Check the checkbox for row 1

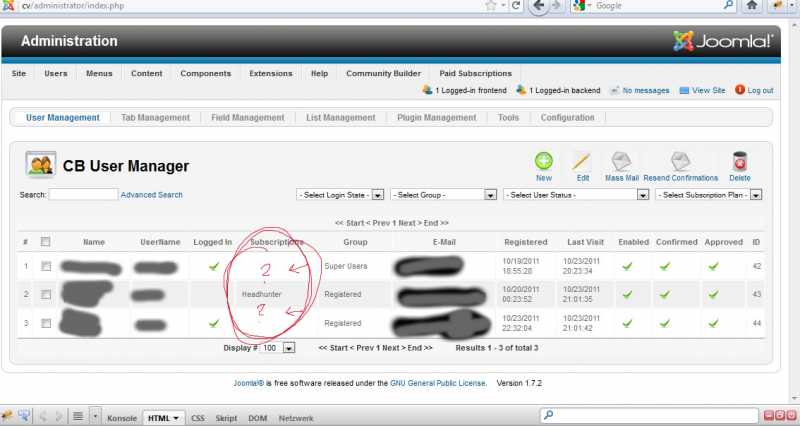(x=46, y=266)
